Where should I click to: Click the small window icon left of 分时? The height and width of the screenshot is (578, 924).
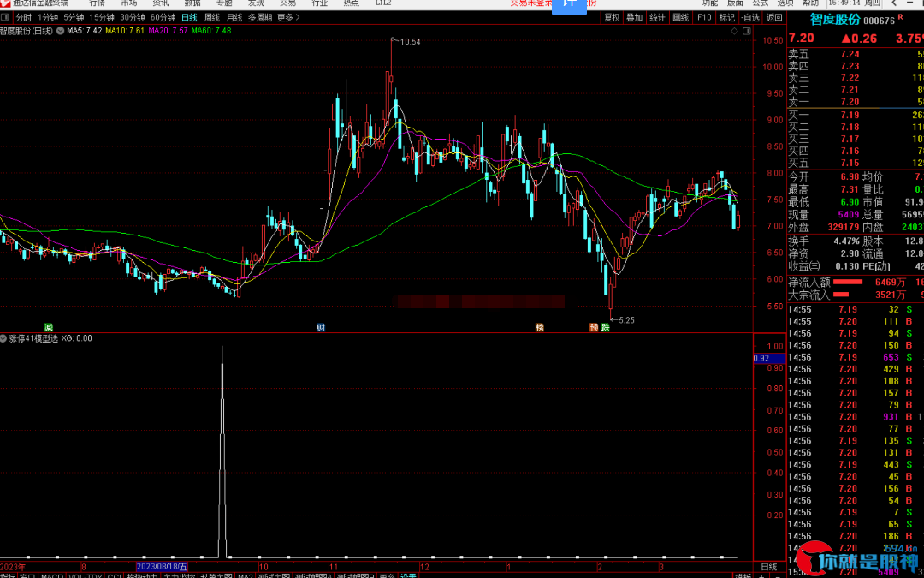point(7,18)
